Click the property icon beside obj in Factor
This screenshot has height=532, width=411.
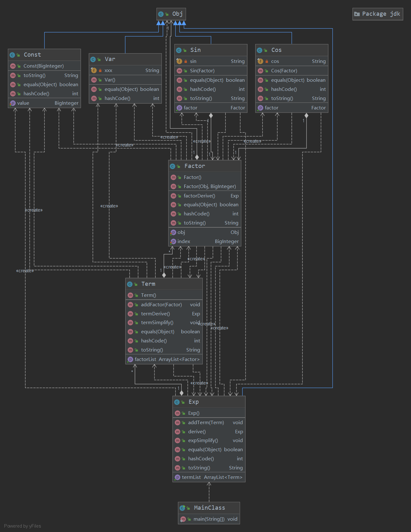coord(173,232)
